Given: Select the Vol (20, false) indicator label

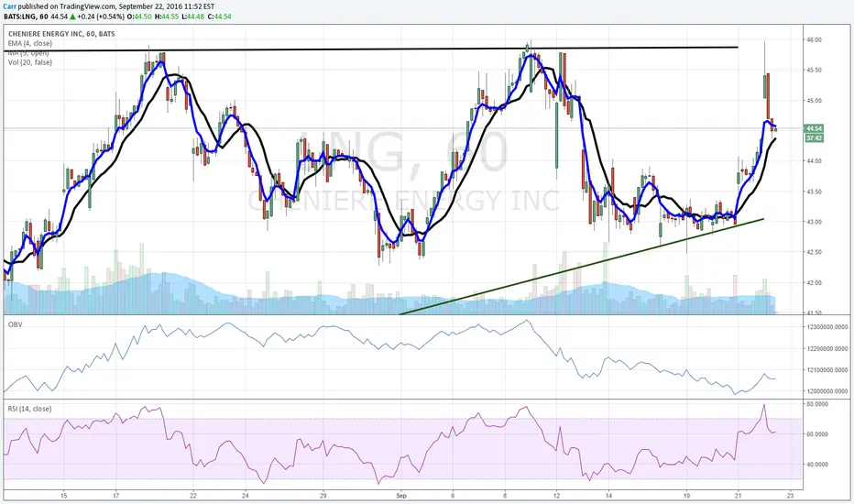Looking at the screenshot, I should coord(30,62).
